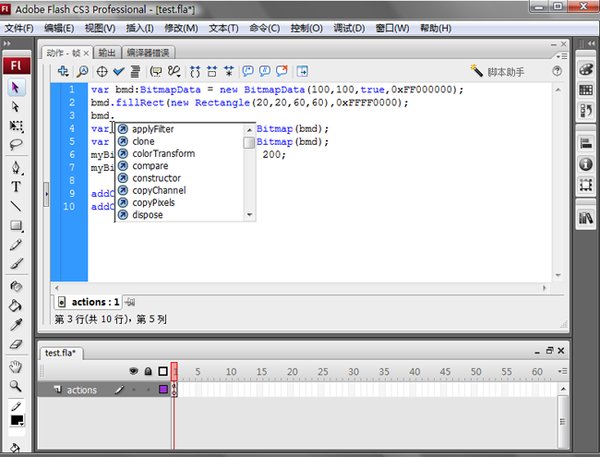This screenshot has height=457, width=600.
Task: Select the Lasso tool
Action: [x=16, y=144]
